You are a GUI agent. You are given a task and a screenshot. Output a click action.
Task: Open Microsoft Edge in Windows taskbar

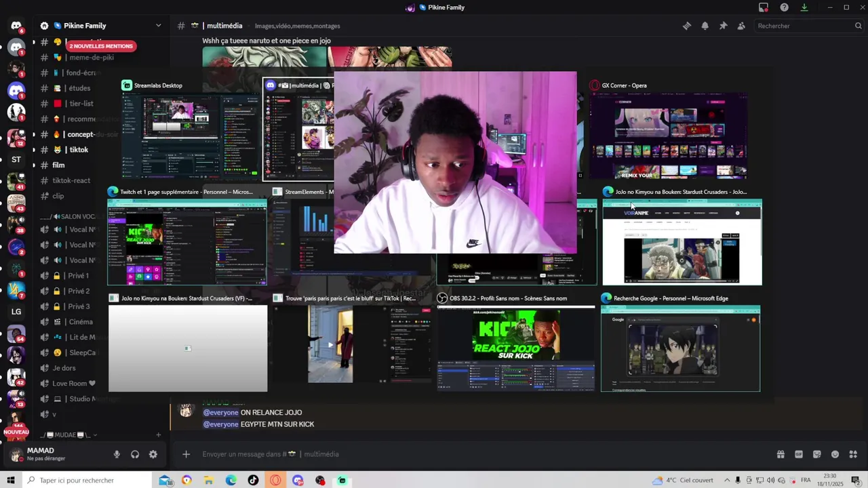click(231, 480)
